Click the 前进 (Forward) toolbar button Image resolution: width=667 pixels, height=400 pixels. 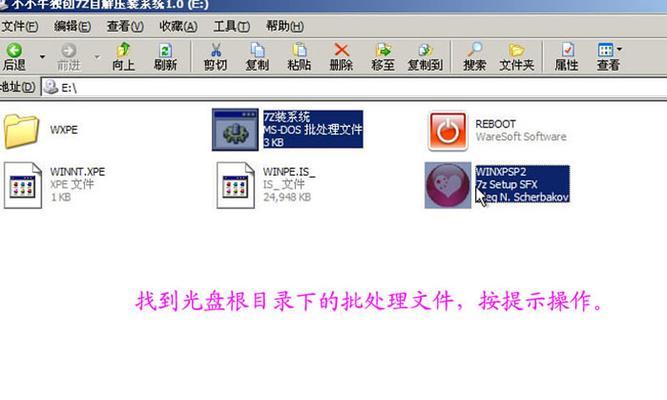(68, 57)
